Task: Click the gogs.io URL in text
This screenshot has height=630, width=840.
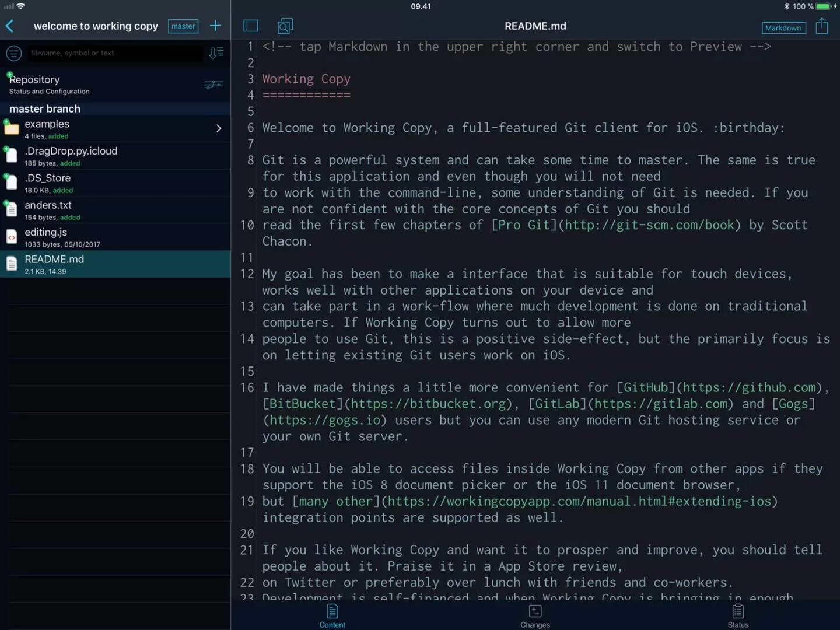Action: pos(325,420)
